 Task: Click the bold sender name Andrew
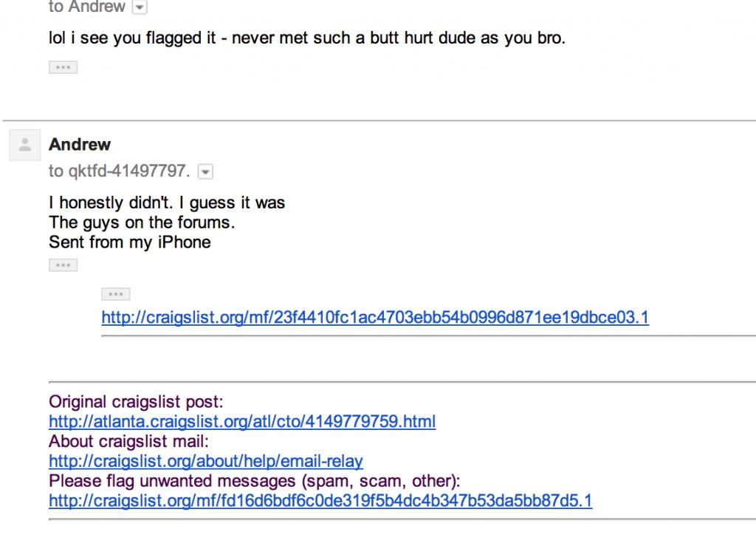click(x=80, y=144)
